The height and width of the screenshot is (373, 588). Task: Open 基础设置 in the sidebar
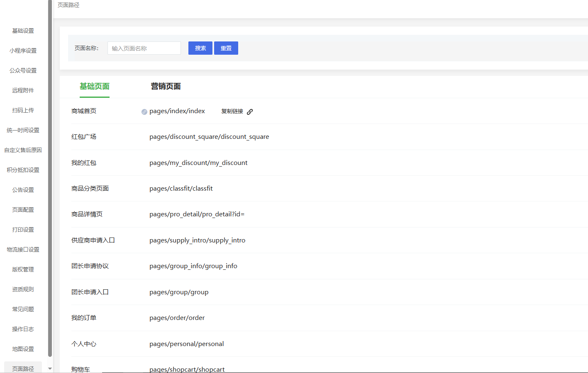[x=23, y=31]
